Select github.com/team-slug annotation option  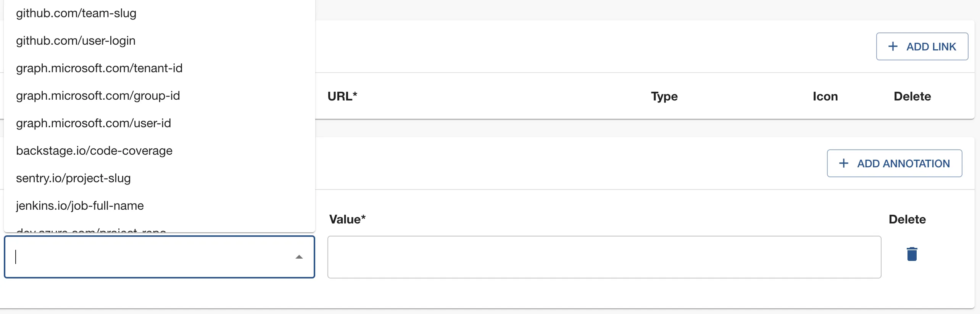click(x=76, y=13)
